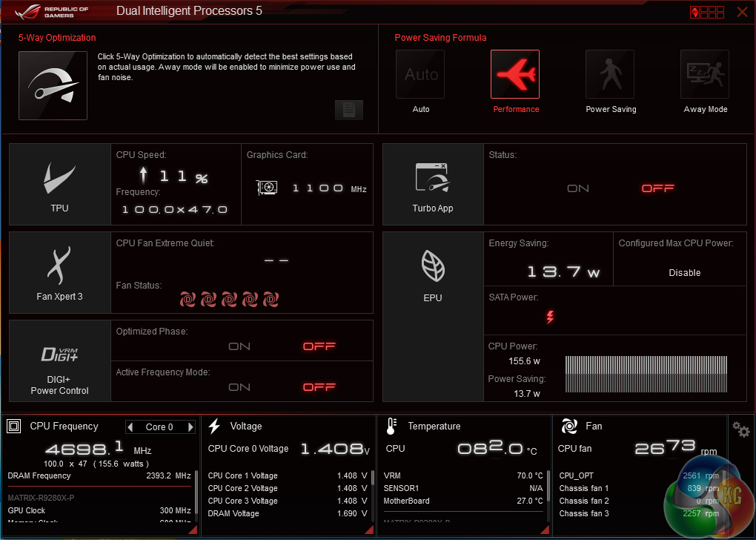The width and height of the screenshot is (756, 540).
Task: Expand CPU Frequency panel corner triangle
Action: click(193, 530)
